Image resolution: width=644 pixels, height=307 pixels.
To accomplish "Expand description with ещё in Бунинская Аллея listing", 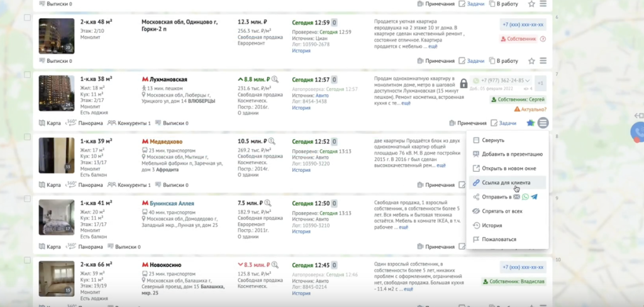I will pyautogui.click(x=403, y=227).
